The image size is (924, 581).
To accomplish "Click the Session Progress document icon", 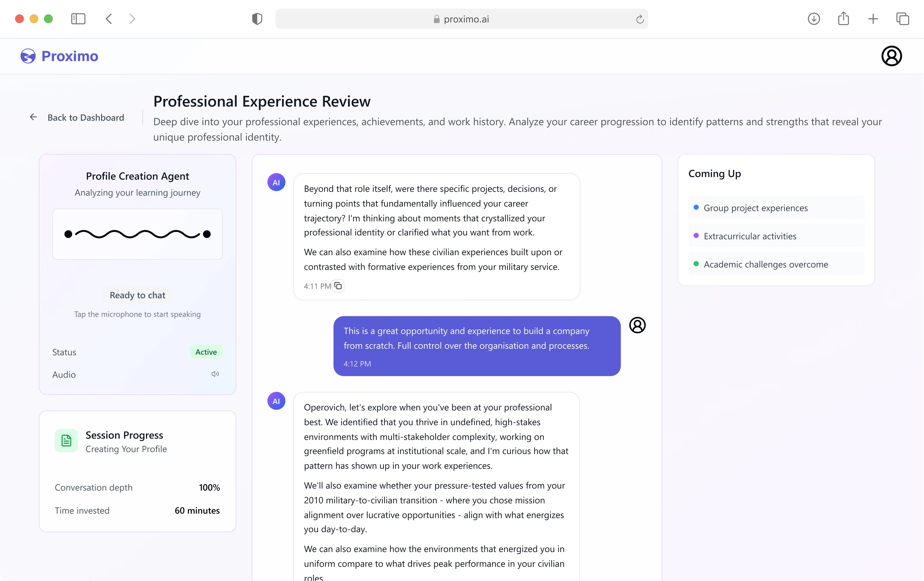I will [66, 441].
